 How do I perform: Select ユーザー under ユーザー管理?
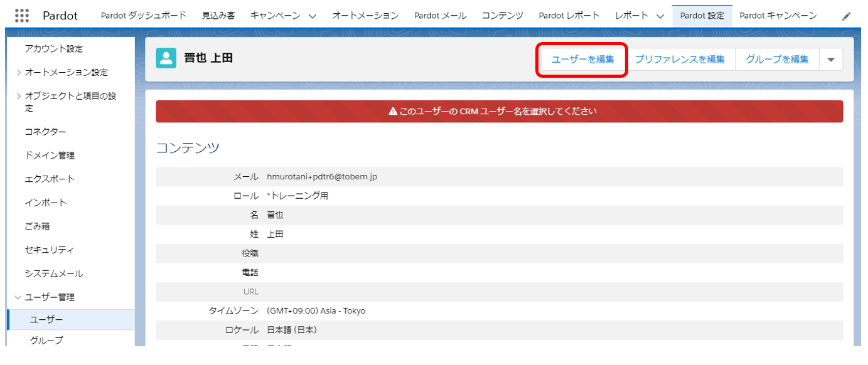tap(70, 320)
